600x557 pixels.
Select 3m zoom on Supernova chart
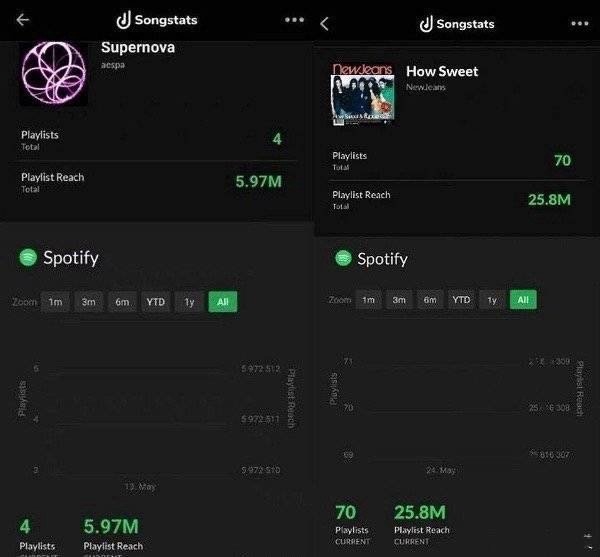(89, 302)
